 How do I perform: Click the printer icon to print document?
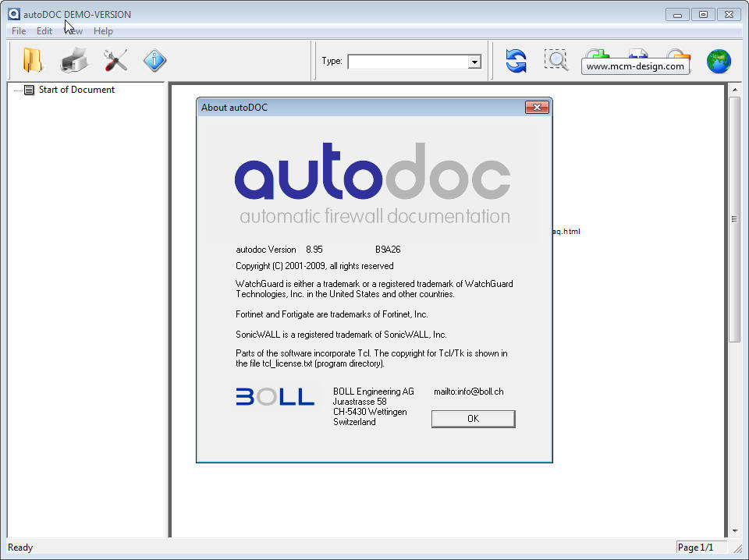click(x=74, y=60)
